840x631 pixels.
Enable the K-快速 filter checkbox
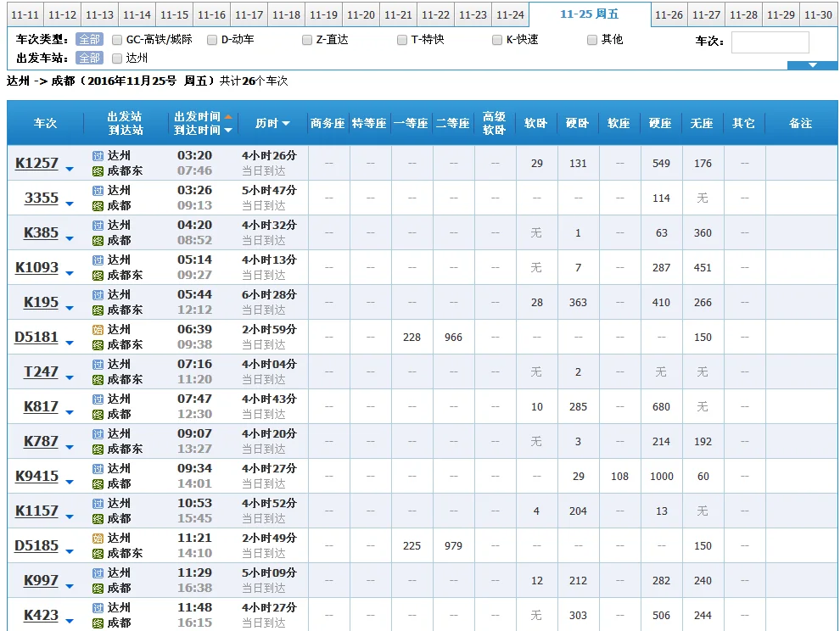coord(497,39)
